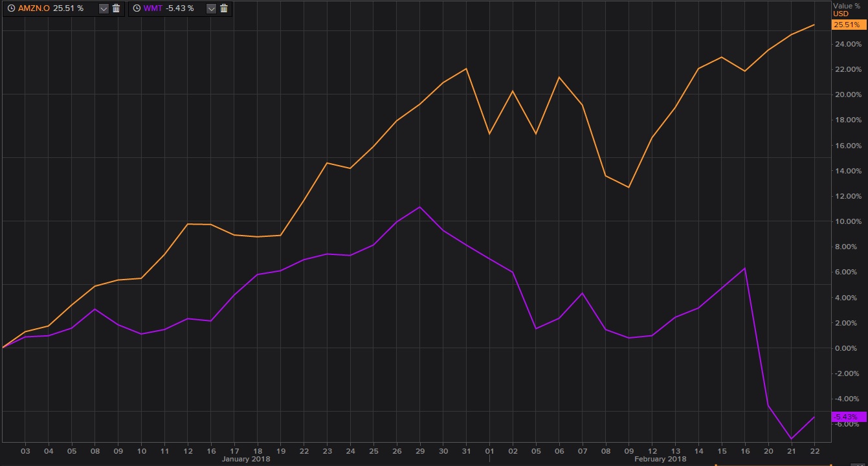Click the -4.00% y-axis label
Screen dimensions: 868x466
click(x=847, y=399)
